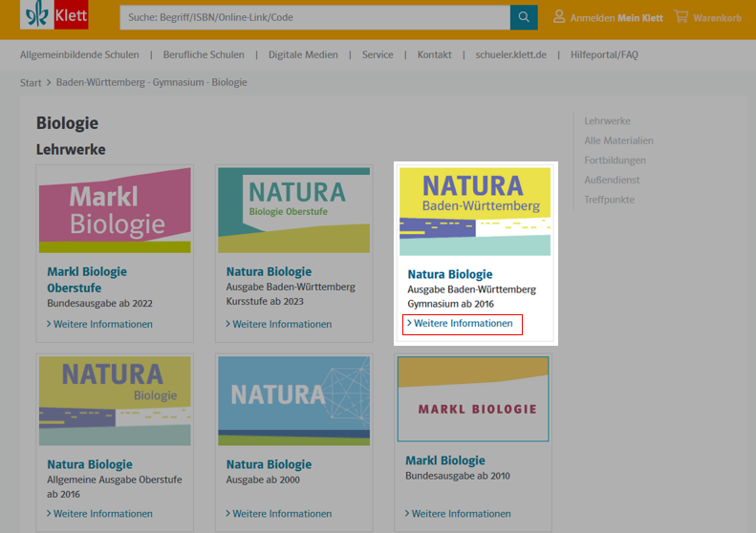The width and height of the screenshot is (756, 533).
Task: Open Weitere Informationen for Gymnasium ab 2016
Action: point(463,324)
